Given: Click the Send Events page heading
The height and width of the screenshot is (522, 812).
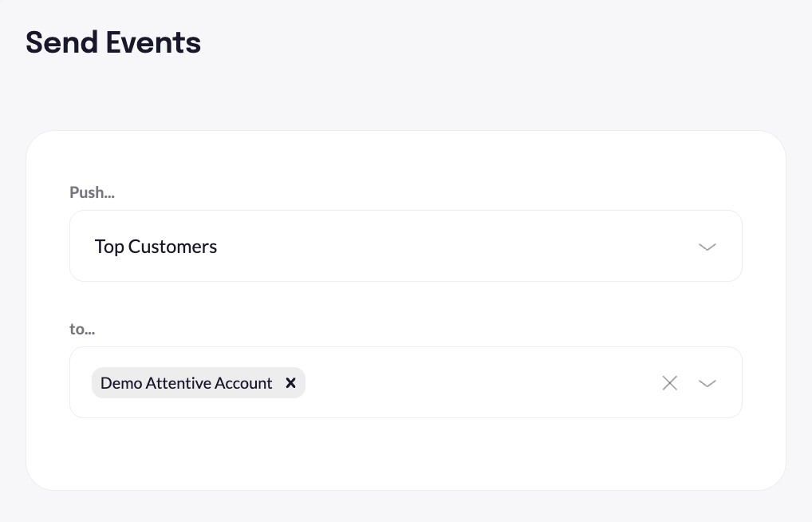Looking at the screenshot, I should [x=113, y=42].
